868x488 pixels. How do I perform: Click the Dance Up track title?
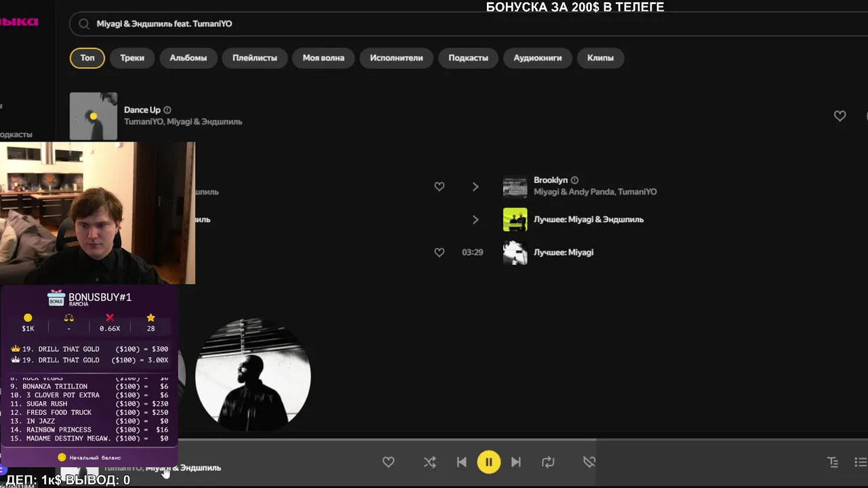click(x=142, y=110)
